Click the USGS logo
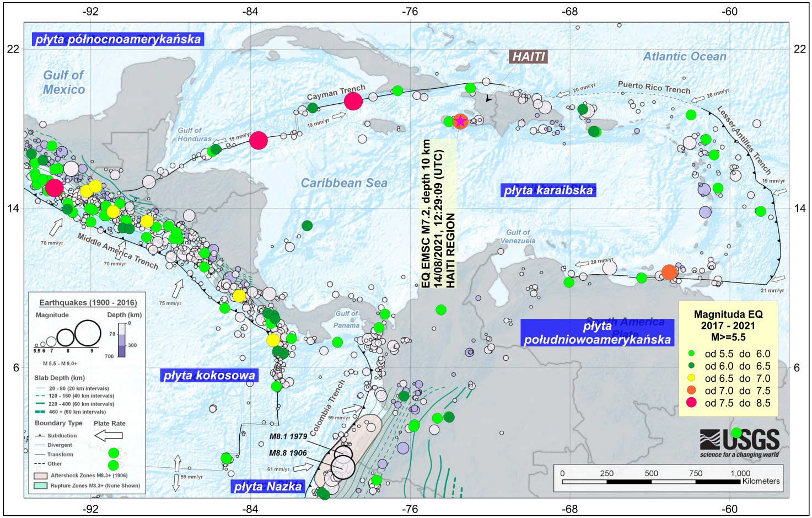812x518 pixels. coord(739,443)
